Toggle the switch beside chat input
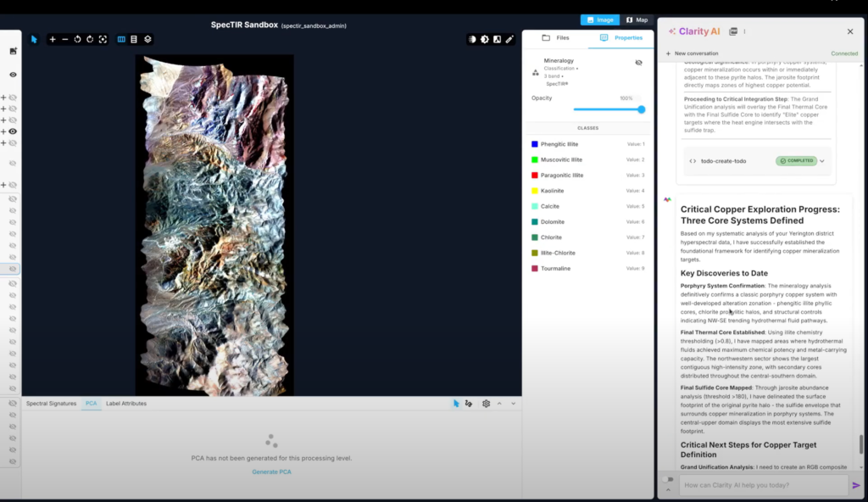This screenshot has height=502, width=868. tap(667, 480)
